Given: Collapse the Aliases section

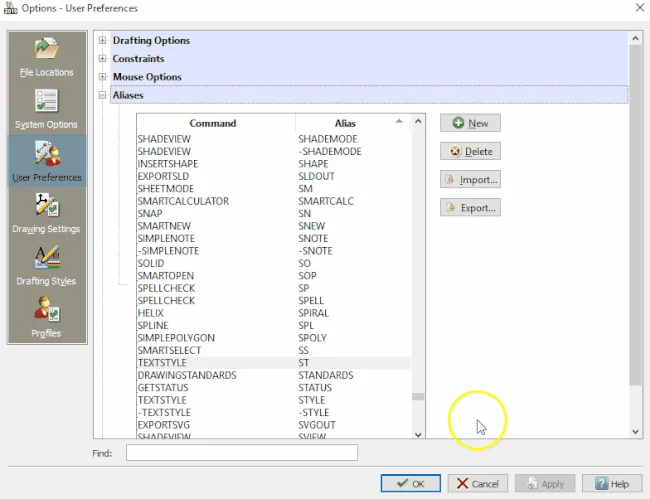Looking at the screenshot, I should (x=103, y=95).
